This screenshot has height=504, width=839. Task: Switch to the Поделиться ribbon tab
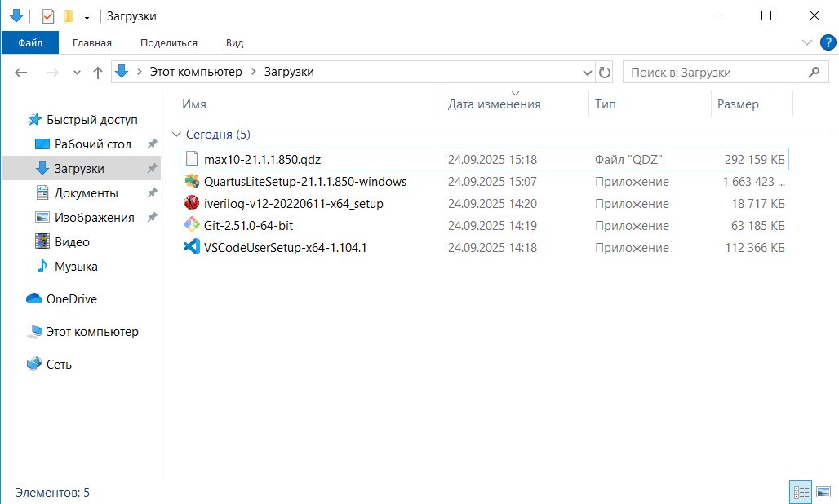coord(169,42)
